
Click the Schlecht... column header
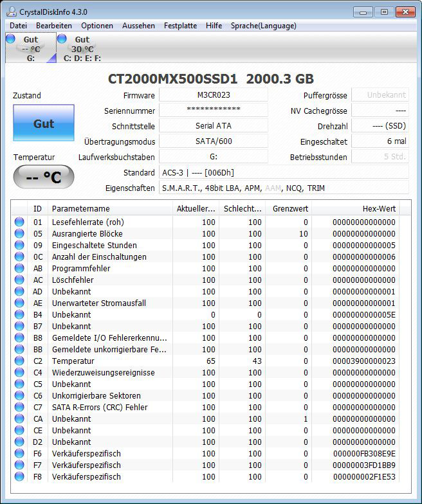click(x=243, y=208)
